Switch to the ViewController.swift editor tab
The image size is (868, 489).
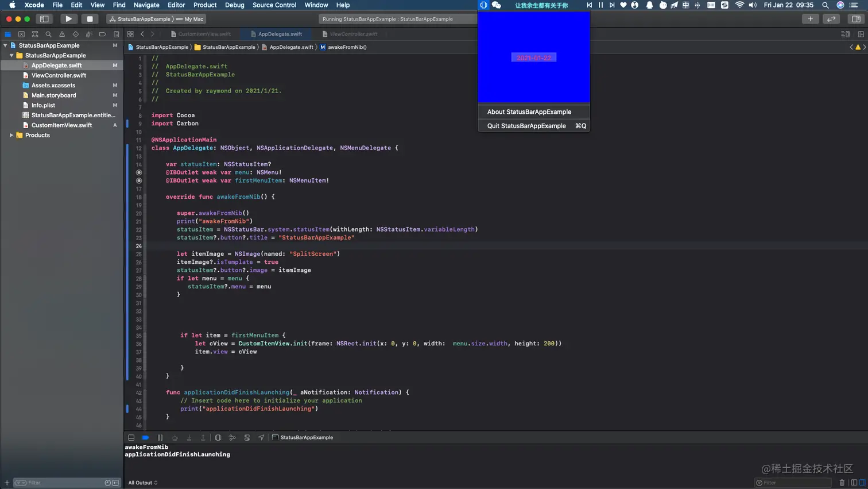point(350,34)
